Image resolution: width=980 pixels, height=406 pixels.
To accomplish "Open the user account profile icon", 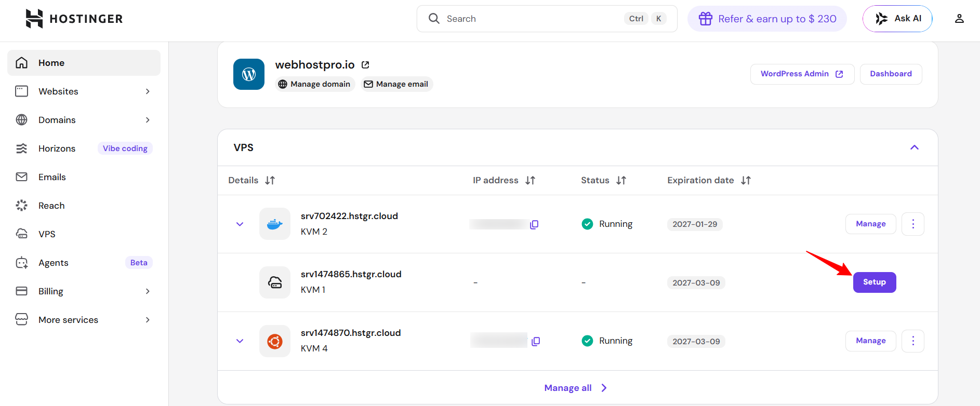I will [959, 19].
